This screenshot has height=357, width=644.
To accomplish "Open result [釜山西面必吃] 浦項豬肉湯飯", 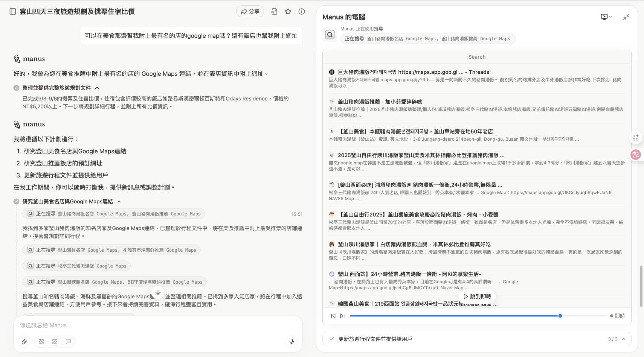I will pyautogui.click(x=420, y=185).
